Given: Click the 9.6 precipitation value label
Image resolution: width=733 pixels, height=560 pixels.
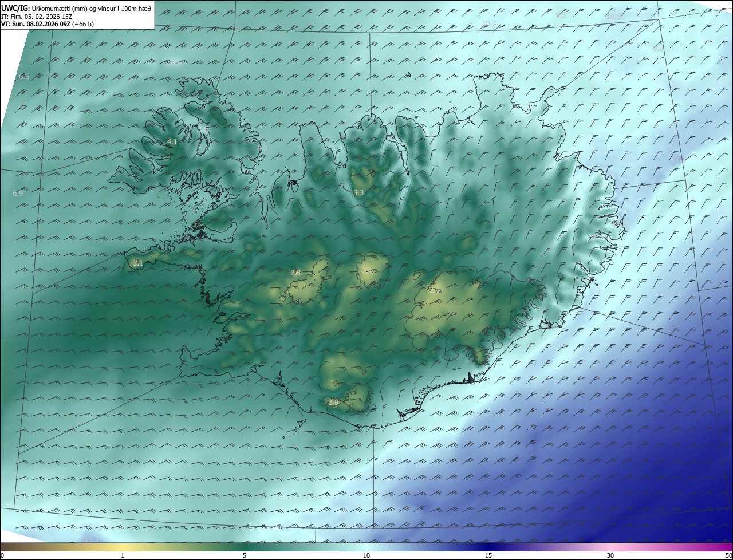Looking at the screenshot, I should click(658, 49).
